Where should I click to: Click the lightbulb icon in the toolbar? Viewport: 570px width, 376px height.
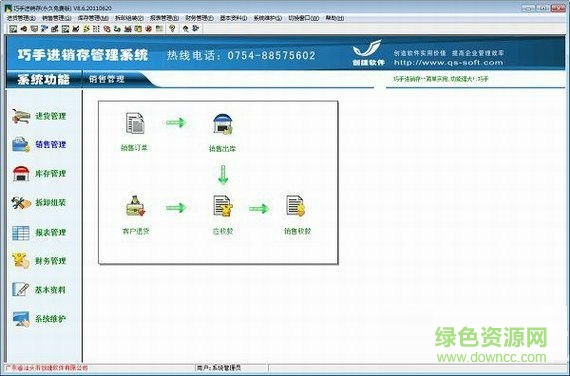point(172,28)
